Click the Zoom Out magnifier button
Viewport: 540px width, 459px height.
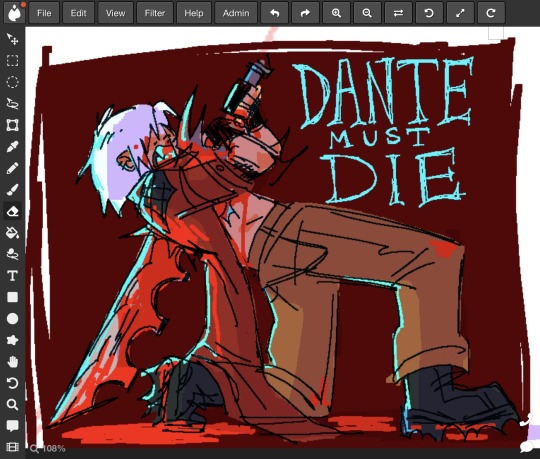pyautogui.click(x=367, y=13)
